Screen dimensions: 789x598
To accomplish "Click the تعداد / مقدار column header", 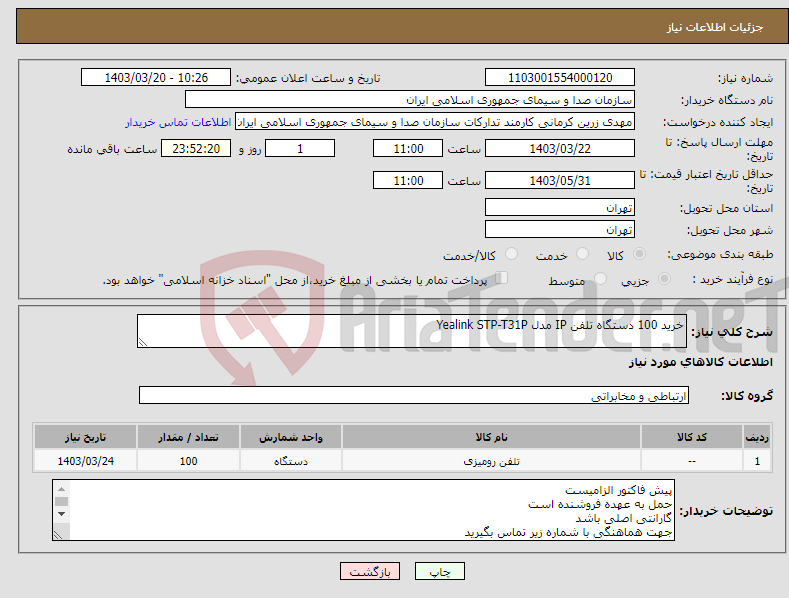I will tap(188, 437).
